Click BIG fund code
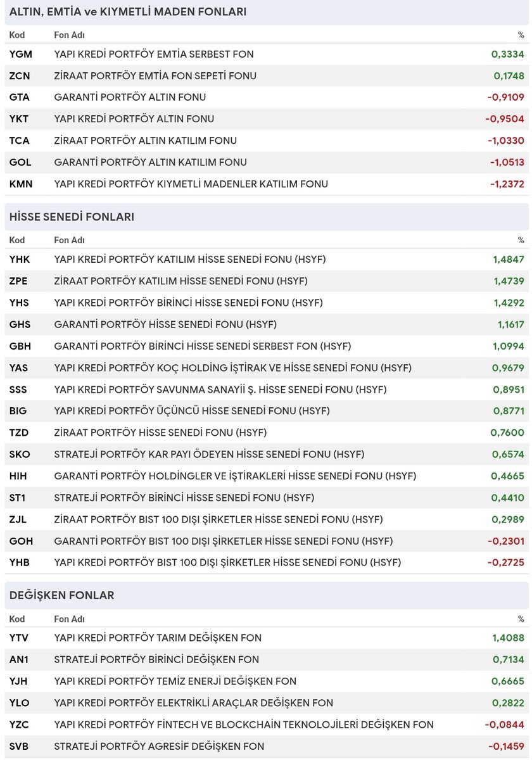Viewport: 532px width, 760px height. pos(18,411)
